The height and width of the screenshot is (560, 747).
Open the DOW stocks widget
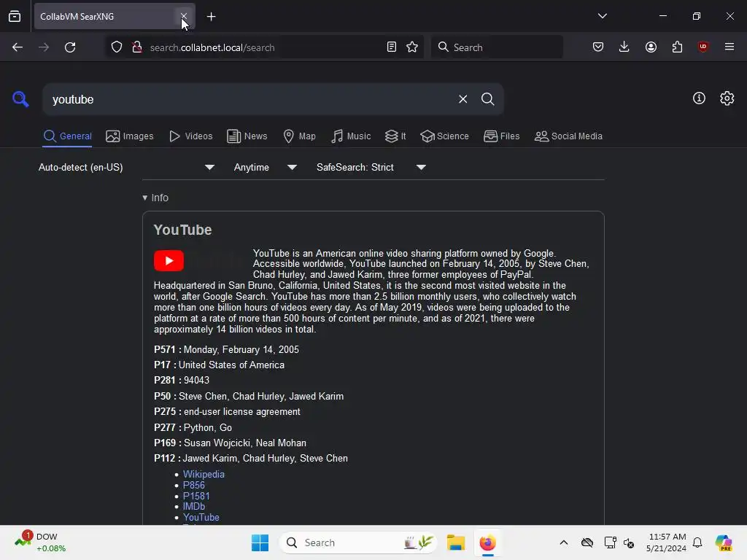tap(41, 542)
